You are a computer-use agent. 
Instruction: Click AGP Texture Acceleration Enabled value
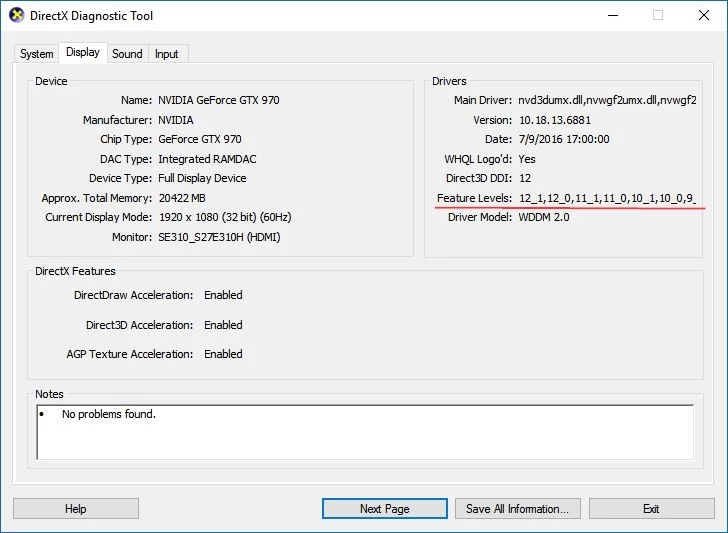point(223,354)
